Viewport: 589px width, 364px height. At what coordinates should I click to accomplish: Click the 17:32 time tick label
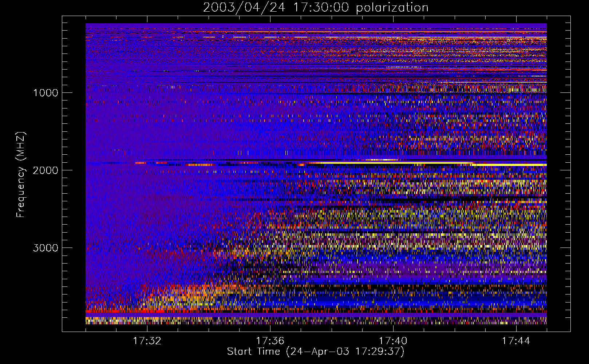(x=147, y=341)
